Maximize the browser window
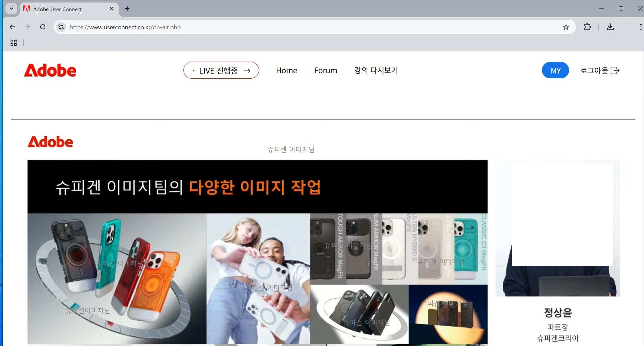644x346 pixels. coord(621,9)
